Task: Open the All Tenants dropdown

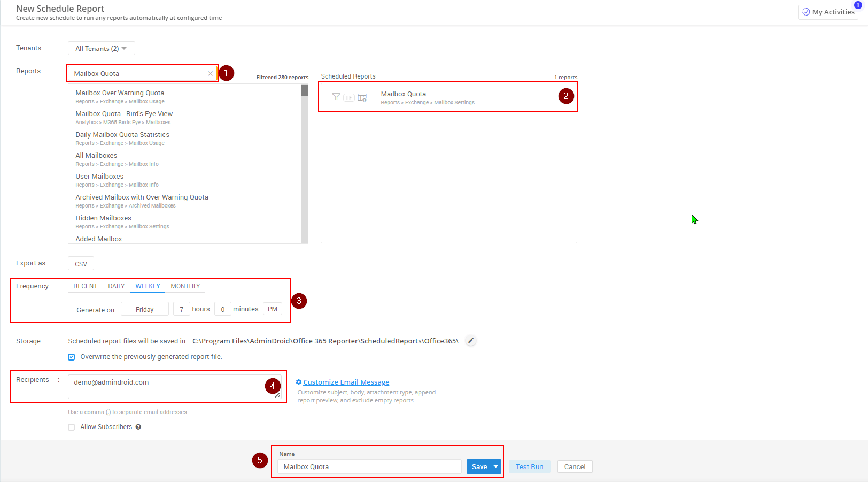Action: (101, 48)
